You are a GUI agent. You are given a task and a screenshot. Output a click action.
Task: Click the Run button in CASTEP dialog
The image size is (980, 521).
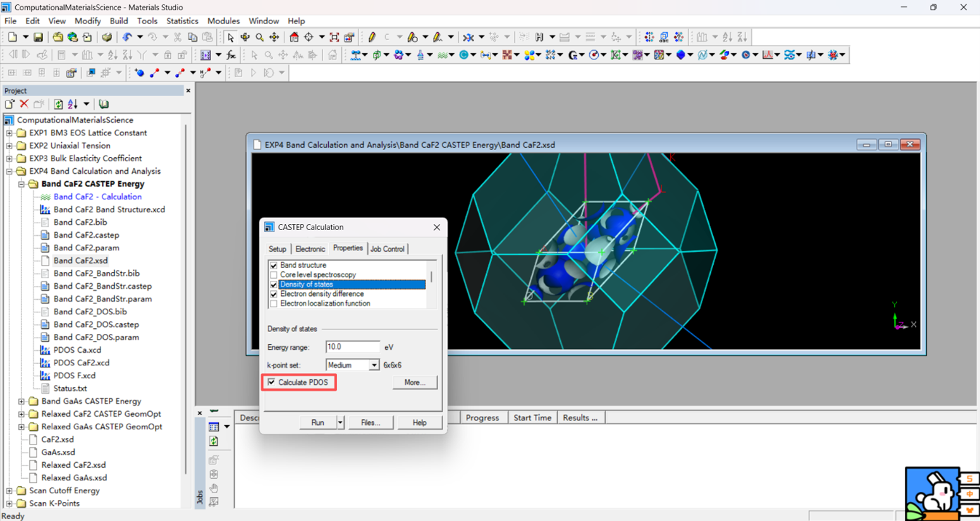[x=317, y=422]
